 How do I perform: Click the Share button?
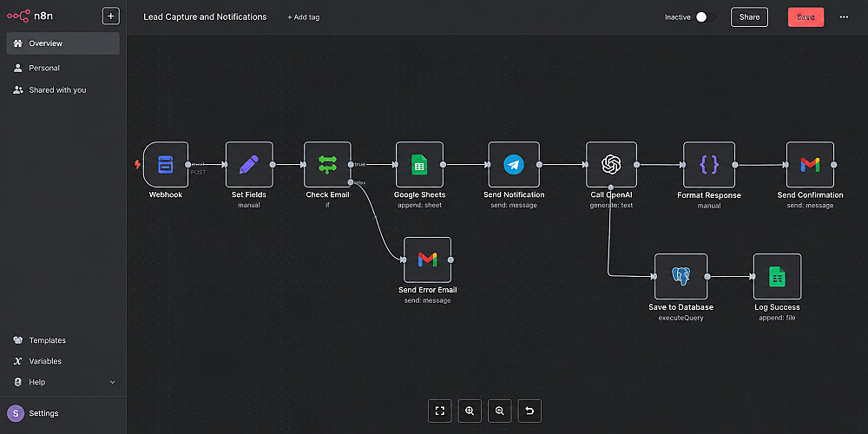[750, 17]
